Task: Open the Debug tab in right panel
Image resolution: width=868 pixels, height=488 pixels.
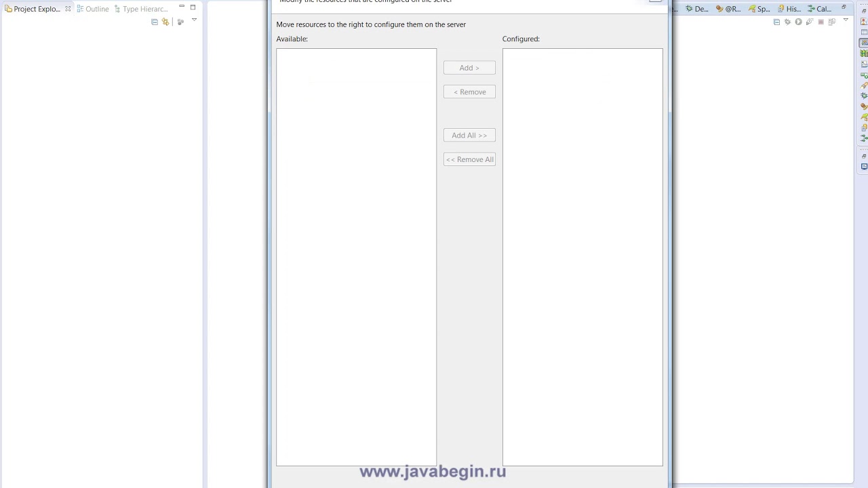Action: 696,9
